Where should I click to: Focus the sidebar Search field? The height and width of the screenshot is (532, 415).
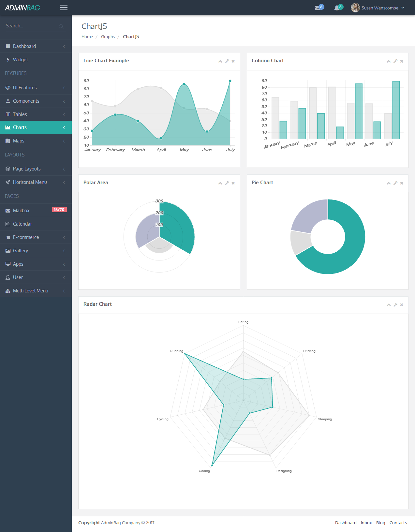tap(32, 26)
